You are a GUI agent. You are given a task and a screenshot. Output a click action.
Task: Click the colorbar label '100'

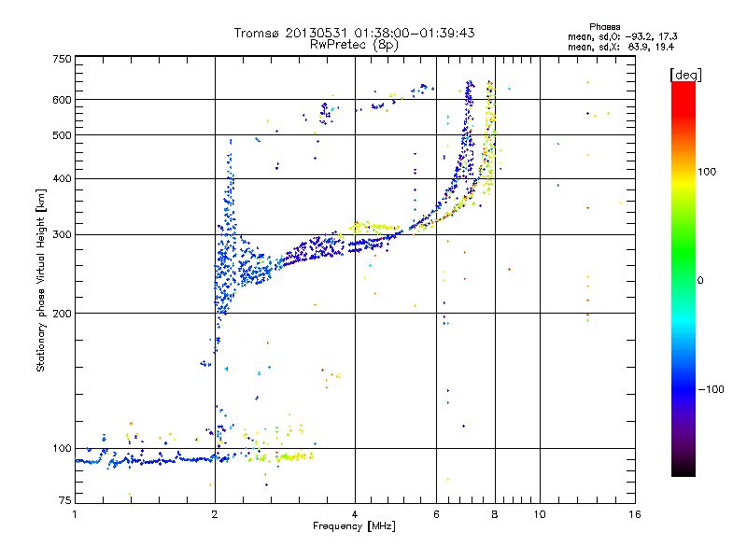point(707,172)
